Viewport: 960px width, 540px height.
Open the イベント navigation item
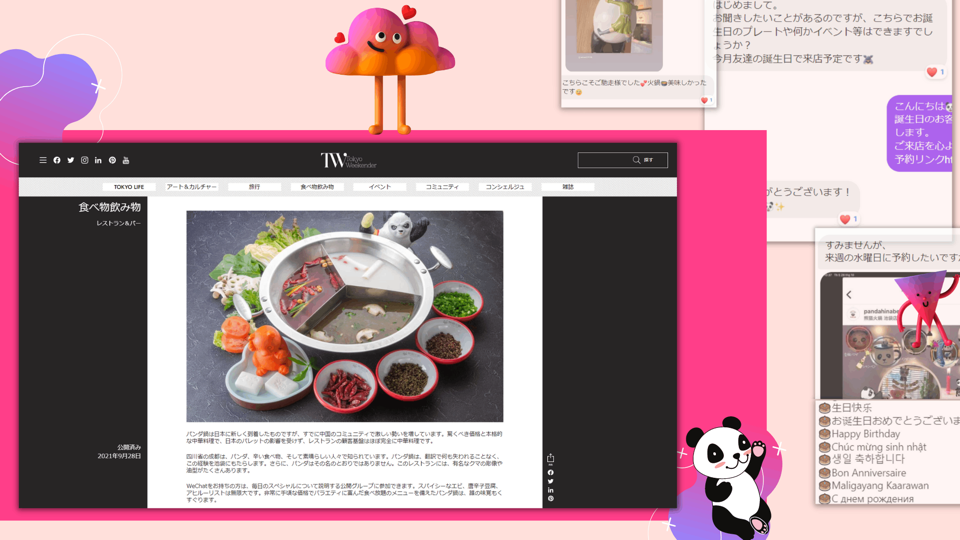click(x=380, y=187)
